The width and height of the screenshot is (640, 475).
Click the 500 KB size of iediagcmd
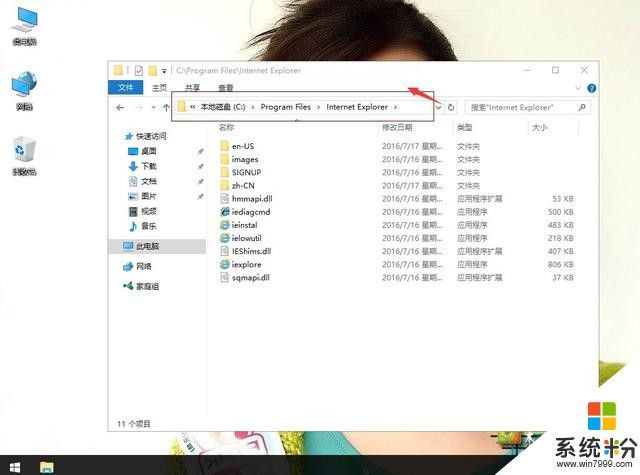point(560,212)
